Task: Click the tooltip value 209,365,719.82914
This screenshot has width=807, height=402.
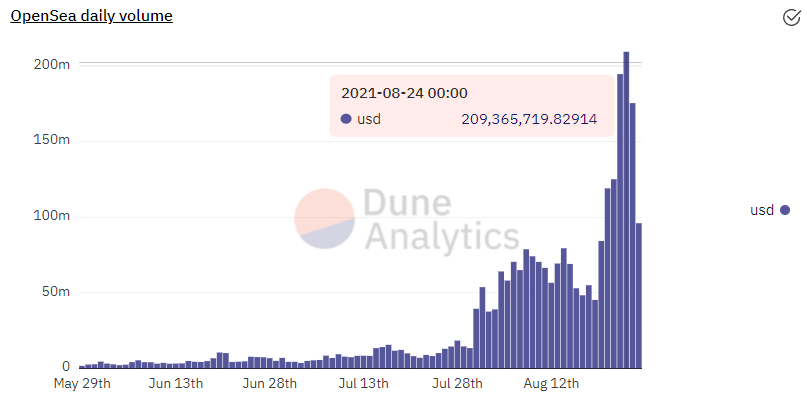Action: (x=529, y=119)
